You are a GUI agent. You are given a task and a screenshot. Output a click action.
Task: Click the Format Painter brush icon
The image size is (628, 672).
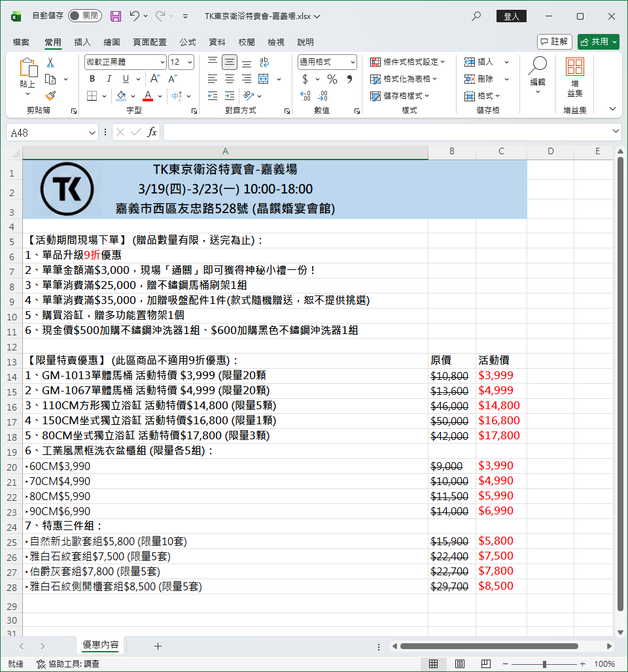point(50,95)
